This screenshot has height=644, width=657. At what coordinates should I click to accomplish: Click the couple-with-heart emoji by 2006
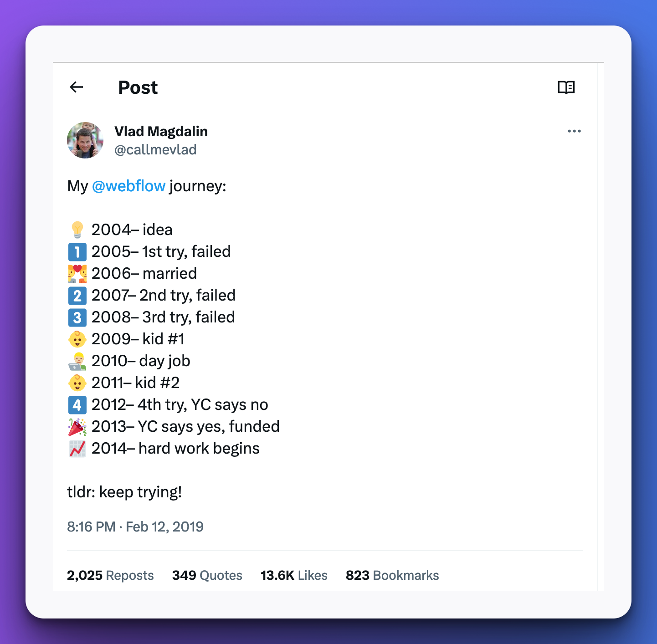pos(77,273)
